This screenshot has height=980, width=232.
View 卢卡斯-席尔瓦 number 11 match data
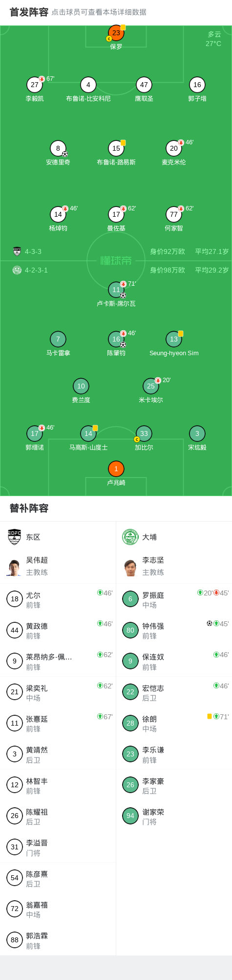pos(116,290)
